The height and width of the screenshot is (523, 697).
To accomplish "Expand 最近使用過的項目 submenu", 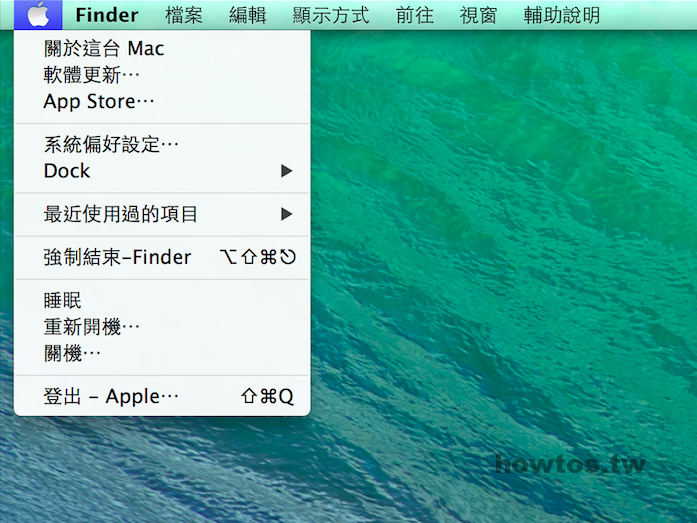I will [x=162, y=214].
